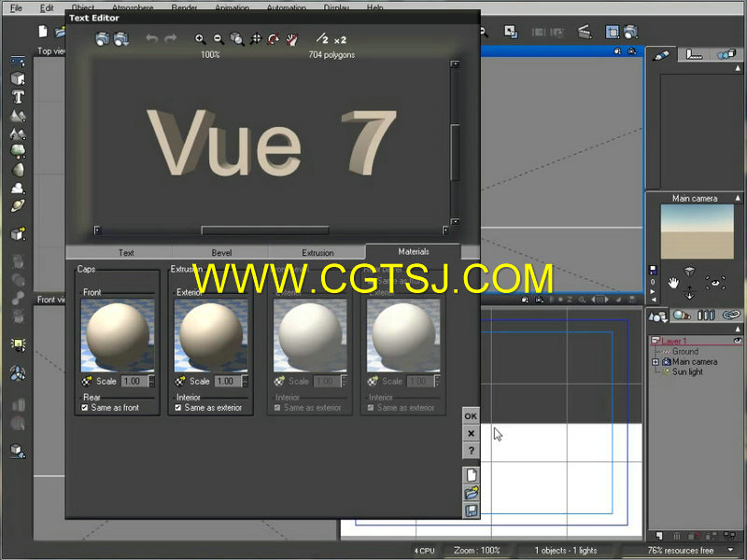Add a cloud from the left toolbar

[18, 188]
